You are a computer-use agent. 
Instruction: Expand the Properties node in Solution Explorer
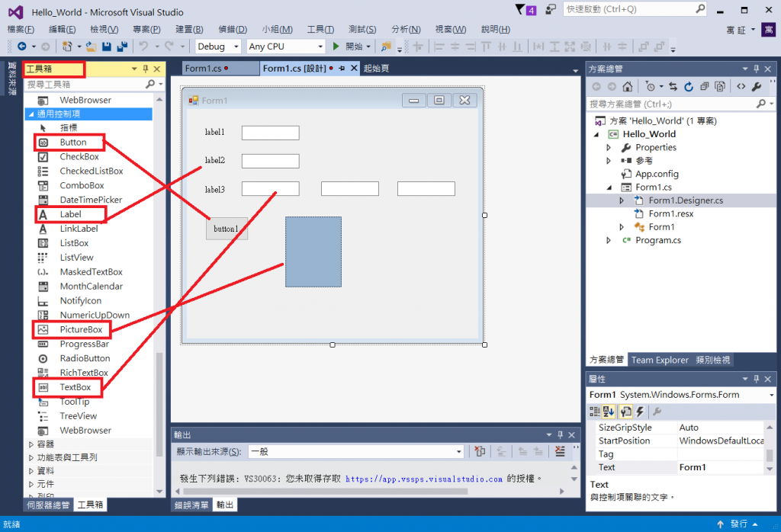click(x=609, y=147)
